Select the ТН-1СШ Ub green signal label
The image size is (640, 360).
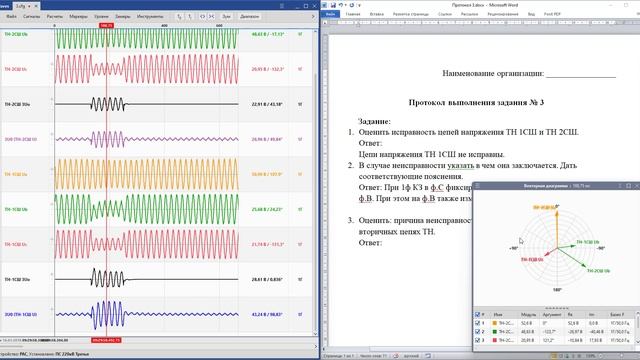(x=16, y=209)
